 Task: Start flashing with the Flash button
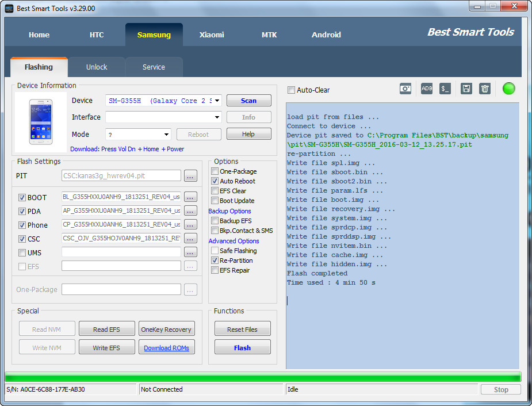click(242, 347)
